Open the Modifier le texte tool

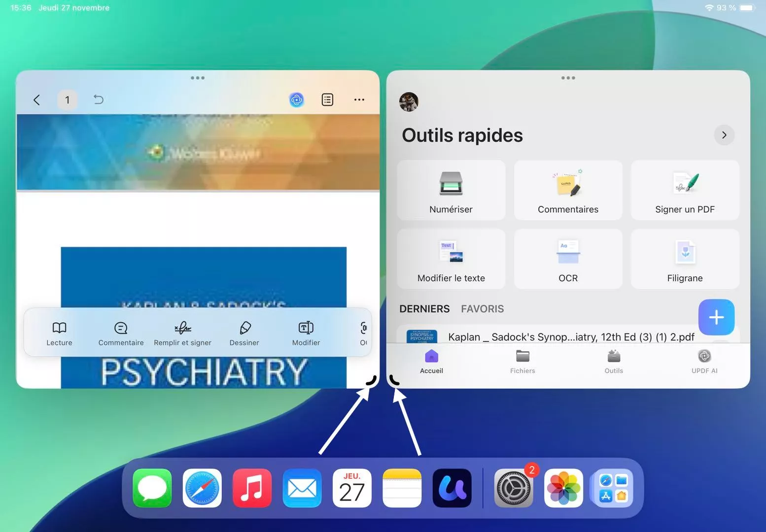451,259
